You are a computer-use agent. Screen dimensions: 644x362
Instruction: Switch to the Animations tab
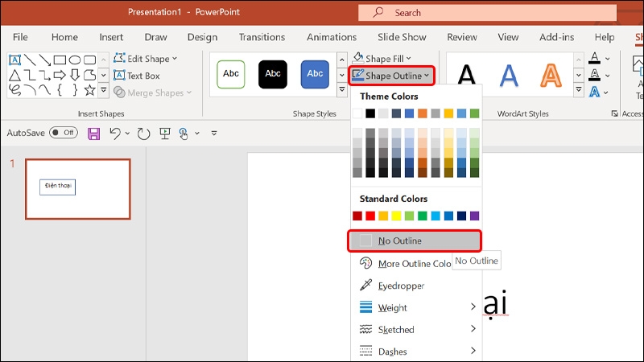point(332,37)
